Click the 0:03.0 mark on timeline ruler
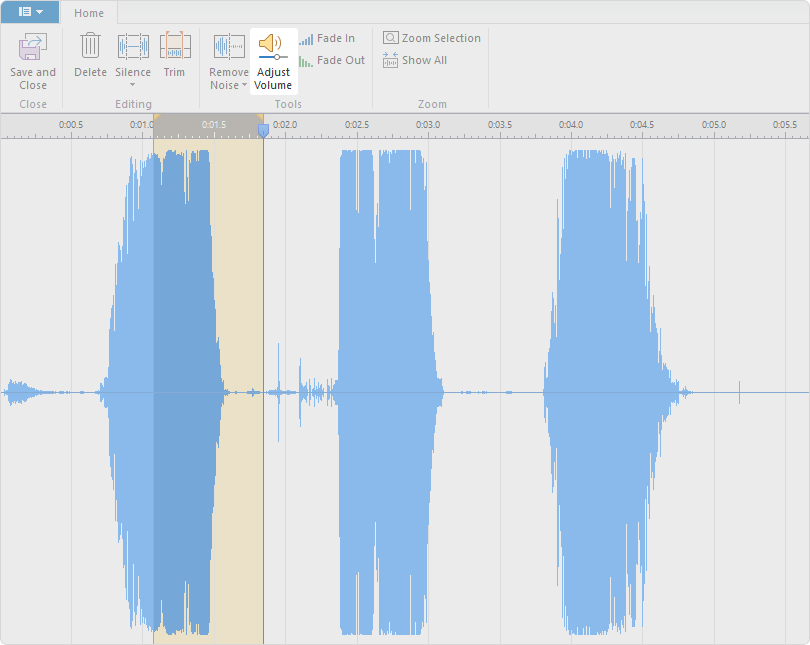This screenshot has height=645, width=810. coord(428,125)
